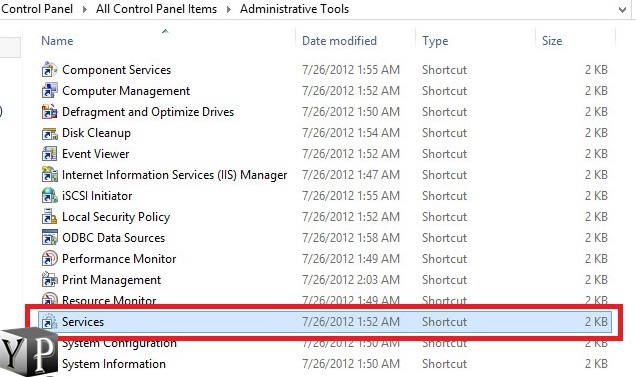
Task: Click the Component Services icon
Action: pos(49,70)
